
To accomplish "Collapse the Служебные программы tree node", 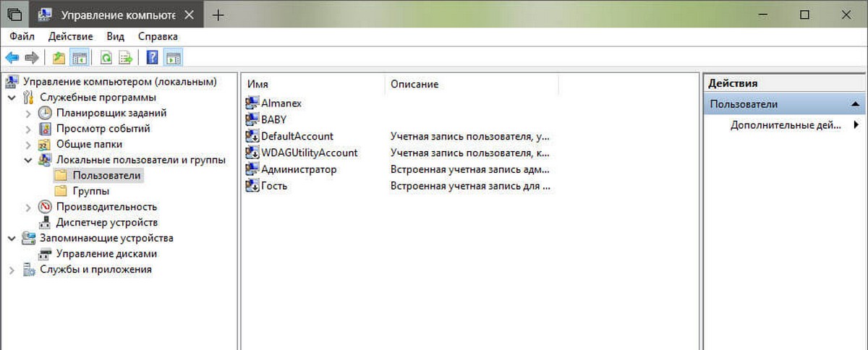I will pos(12,98).
